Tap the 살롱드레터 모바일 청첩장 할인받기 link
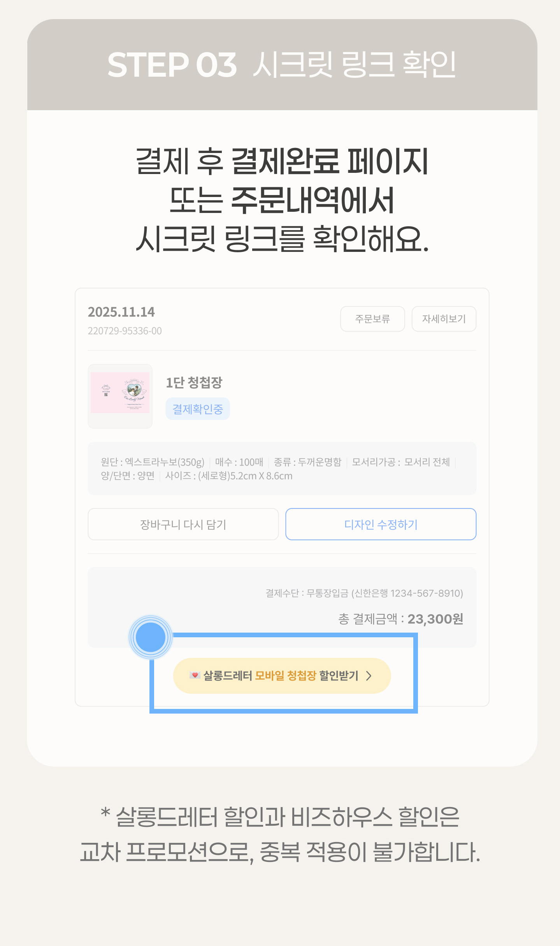 click(281, 676)
